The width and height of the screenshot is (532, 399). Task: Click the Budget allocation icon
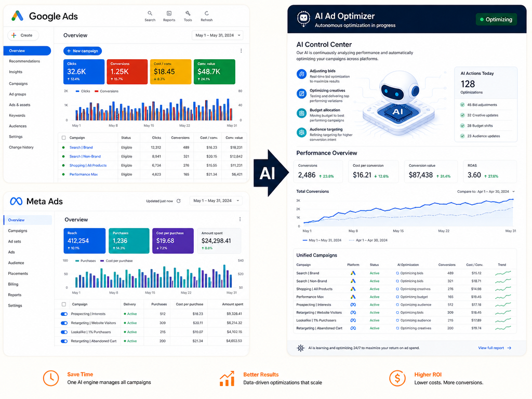pyautogui.click(x=301, y=113)
